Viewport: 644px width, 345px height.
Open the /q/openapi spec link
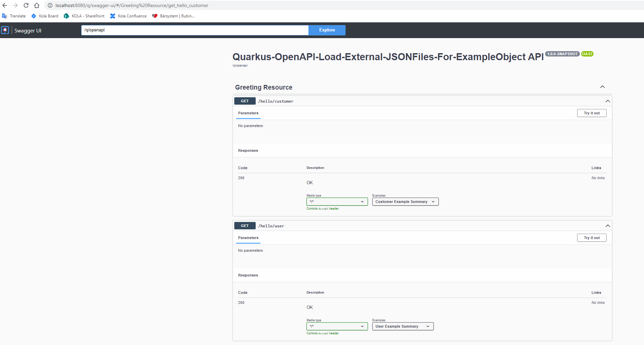point(240,65)
